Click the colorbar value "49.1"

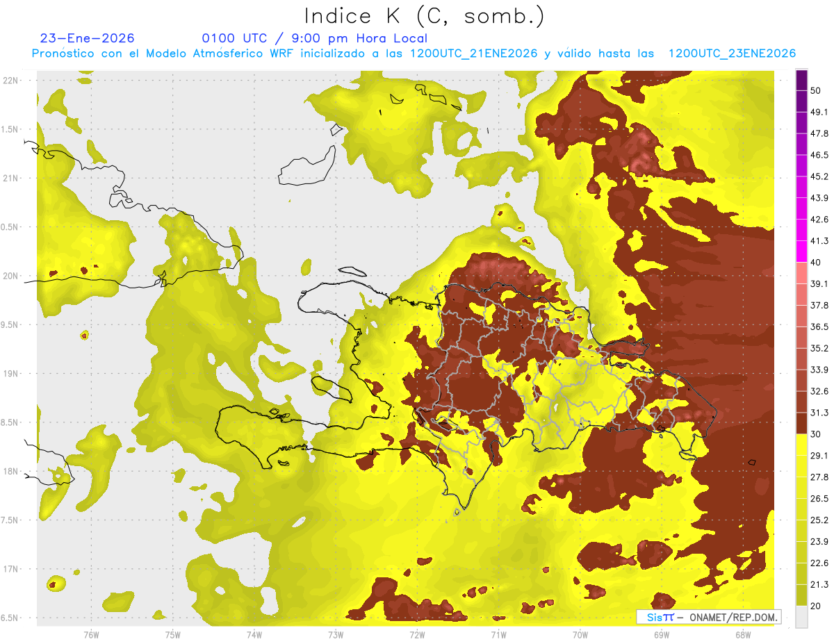[819, 112]
